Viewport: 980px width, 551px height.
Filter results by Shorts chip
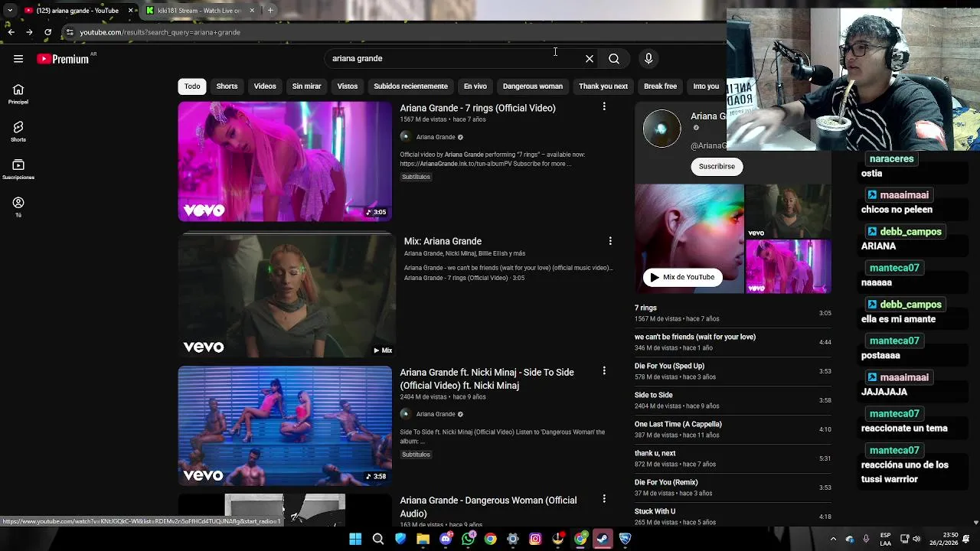[227, 86]
